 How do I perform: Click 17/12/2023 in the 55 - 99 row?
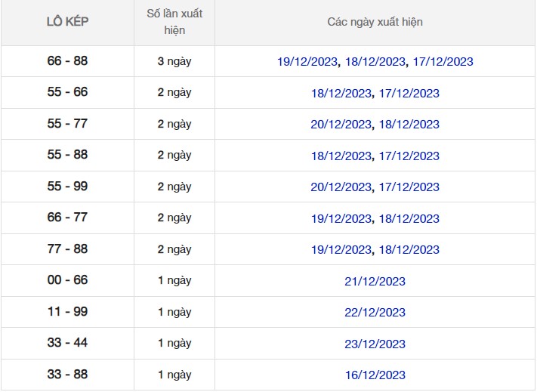click(x=409, y=187)
